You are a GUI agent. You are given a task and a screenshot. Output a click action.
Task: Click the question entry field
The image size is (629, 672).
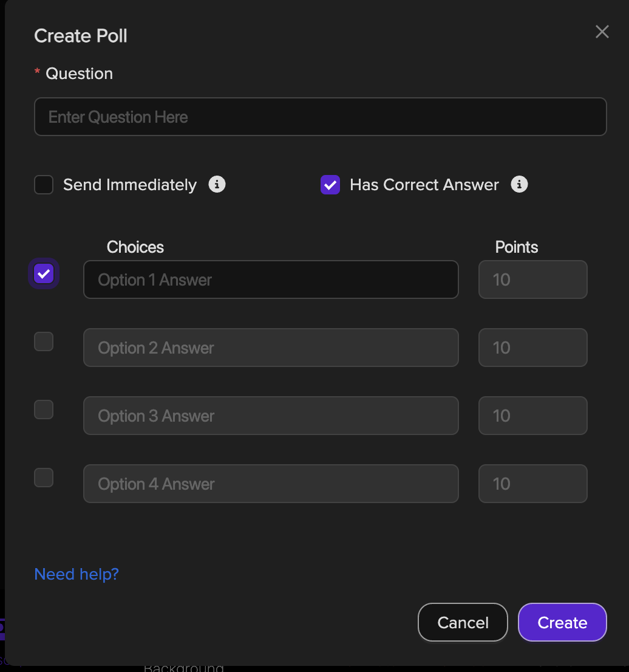pyautogui.click(x=320, y=116)
